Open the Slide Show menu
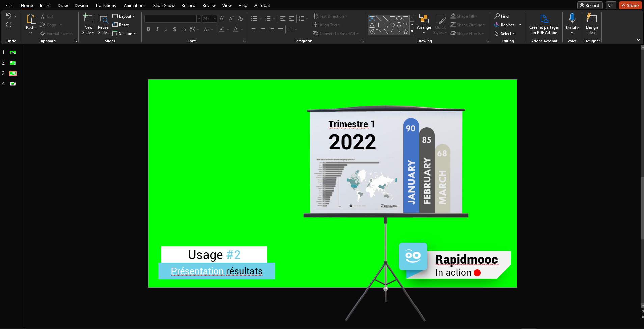Viewport: 644px width, 329px height. [163, 5]
